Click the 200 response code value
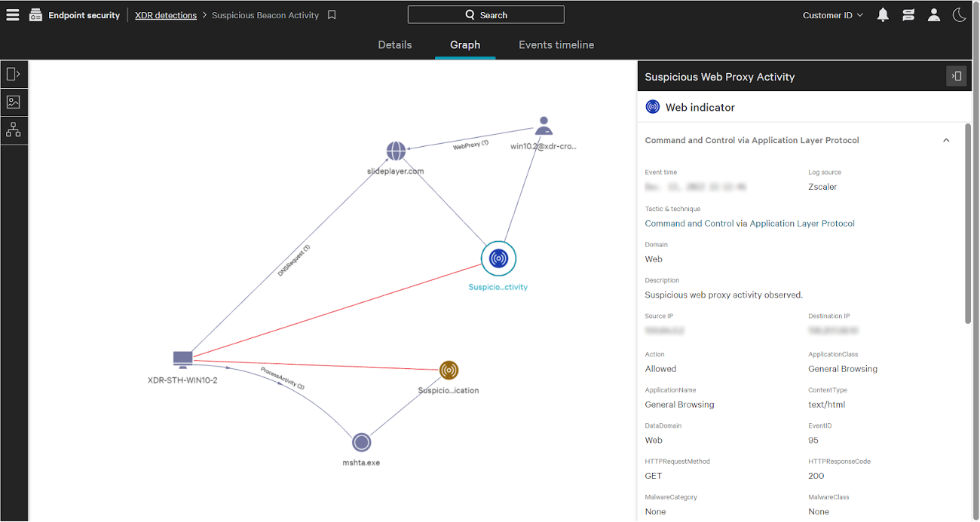The width and height of the screenshot is (980, 522). [x=816, y=476]
